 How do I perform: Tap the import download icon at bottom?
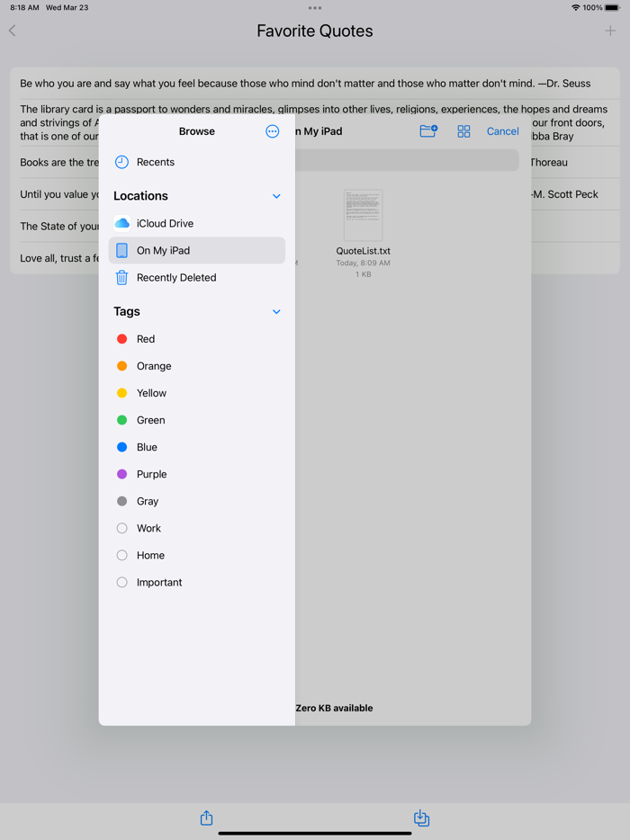click(x=421, y=818)
